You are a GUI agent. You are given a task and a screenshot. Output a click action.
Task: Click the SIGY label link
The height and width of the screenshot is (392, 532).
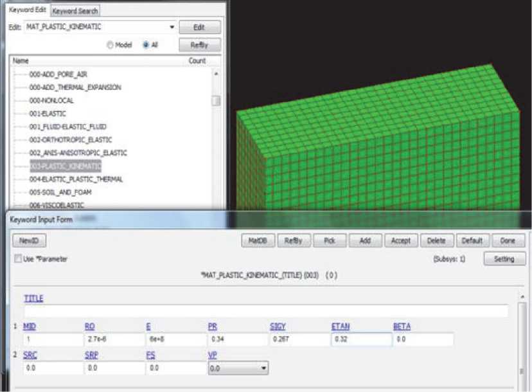[x=278, y=326]
